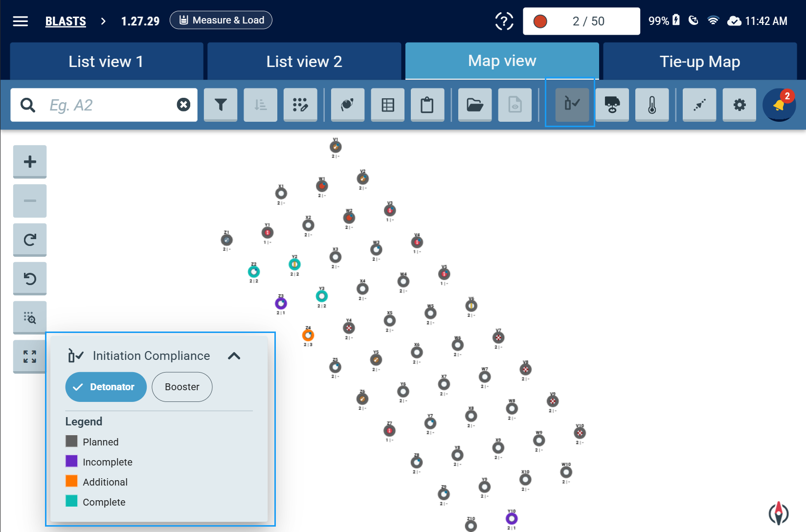Open the hole multi-select edit tool

300,105
